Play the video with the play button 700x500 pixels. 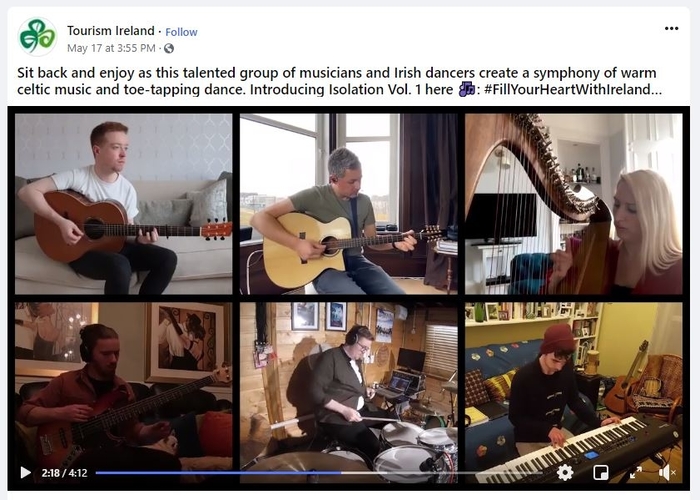pos(25,472)
